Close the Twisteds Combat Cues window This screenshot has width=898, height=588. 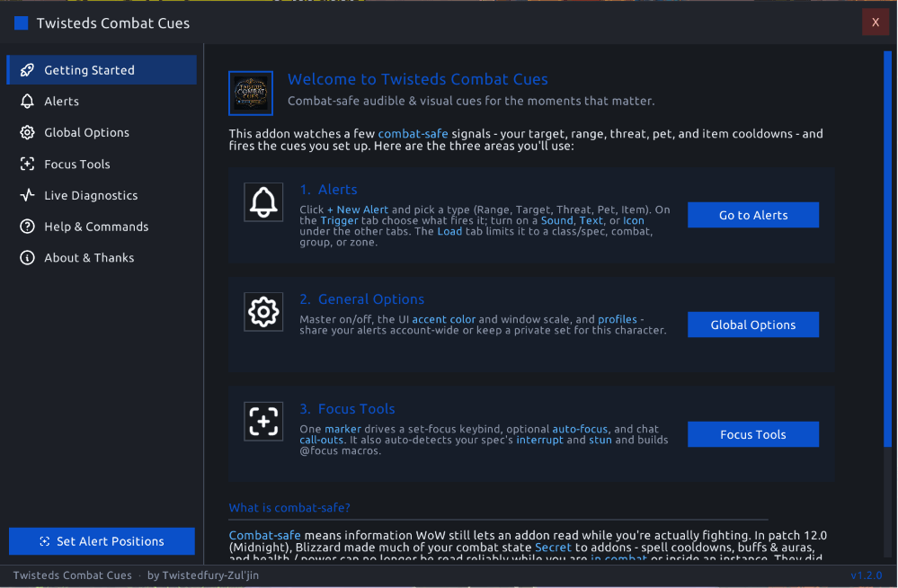click(x=876, y=22)
